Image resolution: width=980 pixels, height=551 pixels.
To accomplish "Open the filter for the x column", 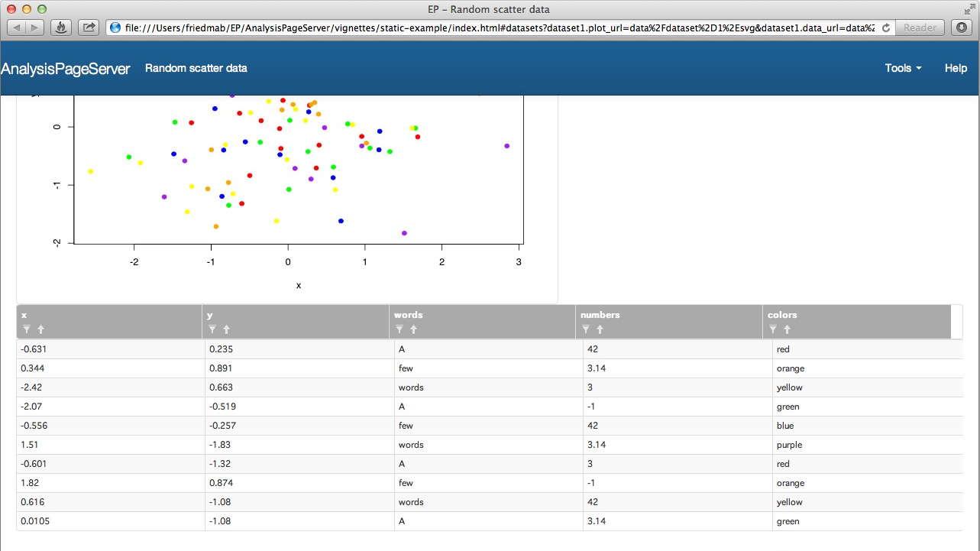I will pos(26,329).
